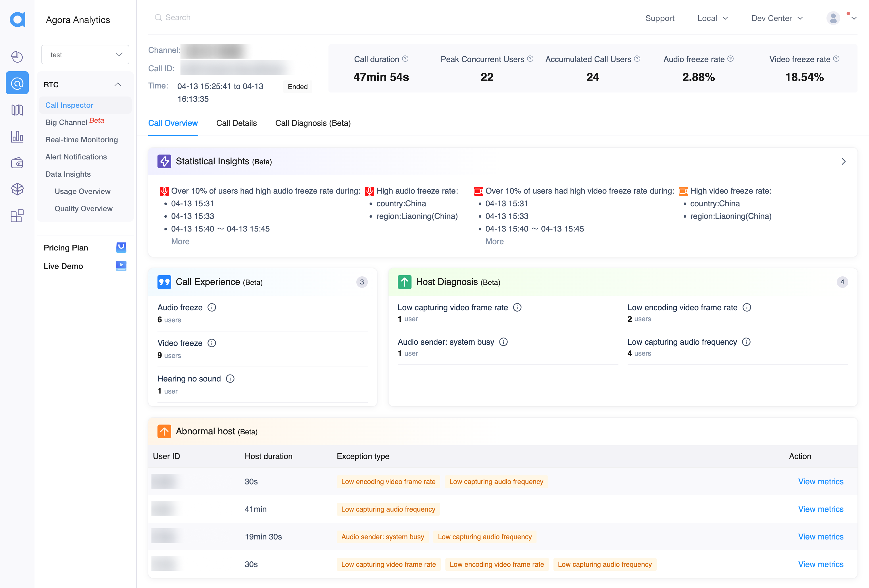Screen dimensions: 869x588
Task: Click the help icon beside Peak Concurrent Users
Action: (530, 59)
